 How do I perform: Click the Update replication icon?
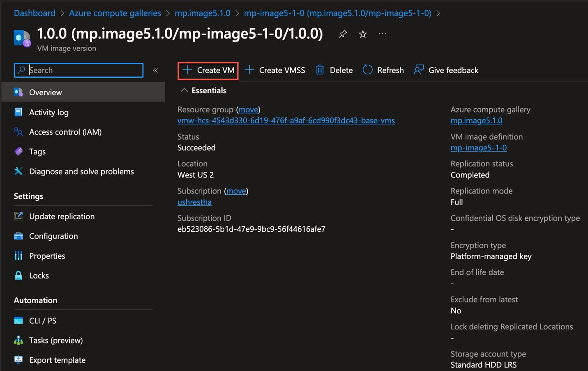click(x=18, y=216)
